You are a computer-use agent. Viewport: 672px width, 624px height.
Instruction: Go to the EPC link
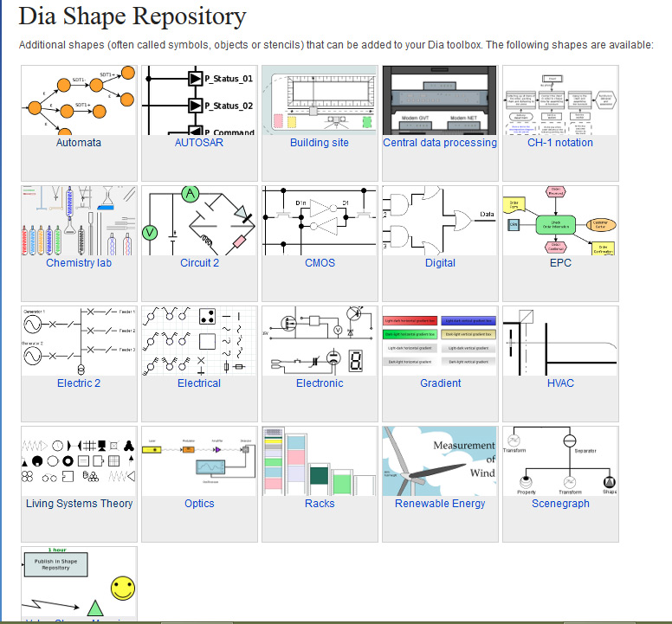(560, 263)
